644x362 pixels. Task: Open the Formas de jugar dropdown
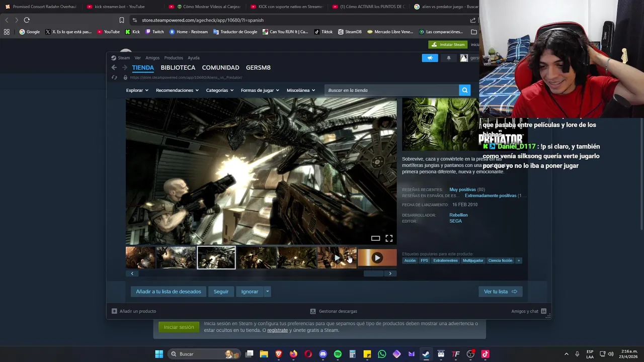click(x=260, y=90)
